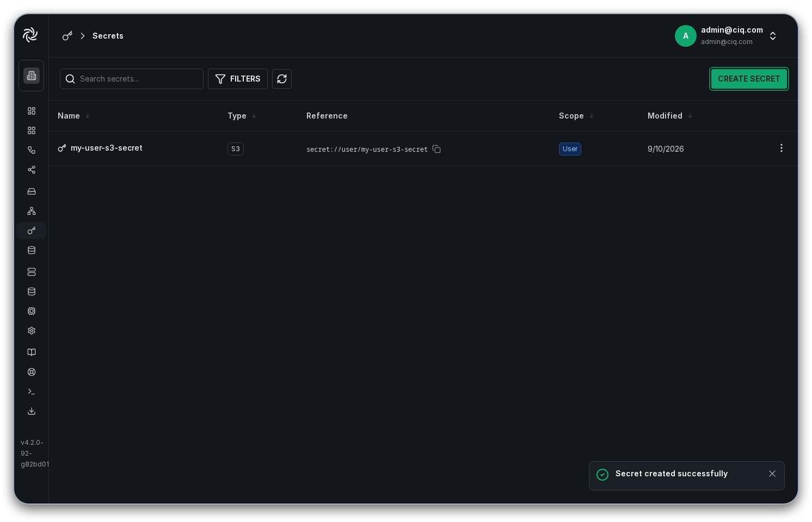
Task: Copy the secret reference to clipboard
Action: point(436,149)
